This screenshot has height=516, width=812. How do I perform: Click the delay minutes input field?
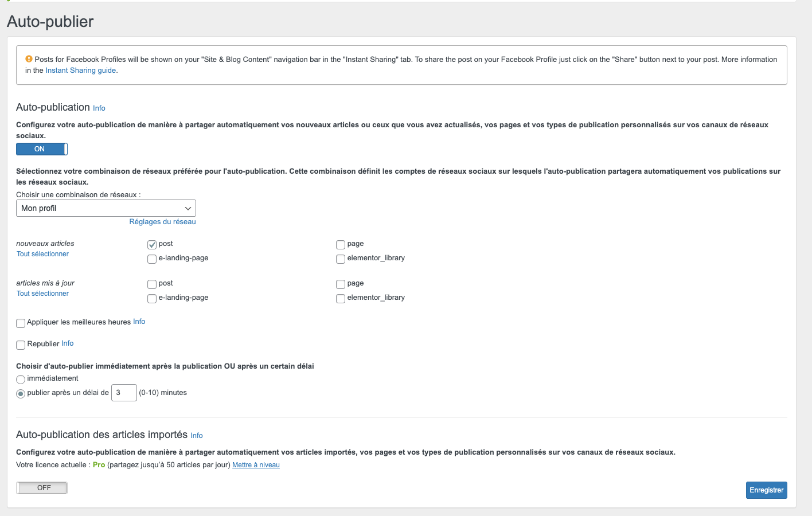pos(124,393)
